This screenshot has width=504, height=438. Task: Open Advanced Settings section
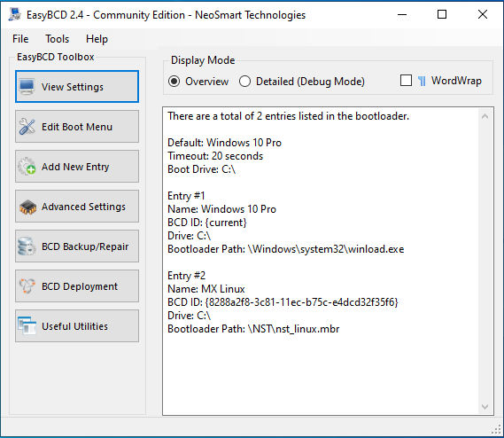click(77, 207)
